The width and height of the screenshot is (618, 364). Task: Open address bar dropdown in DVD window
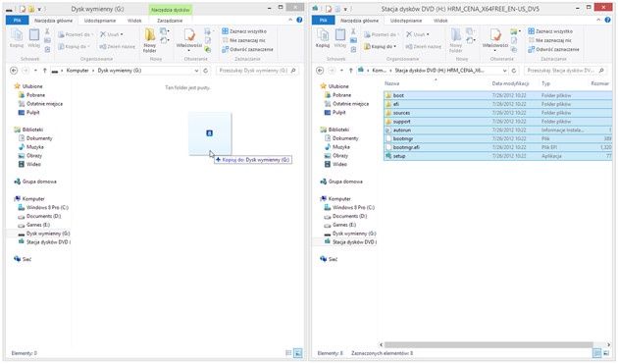click(x=504, y=71)
